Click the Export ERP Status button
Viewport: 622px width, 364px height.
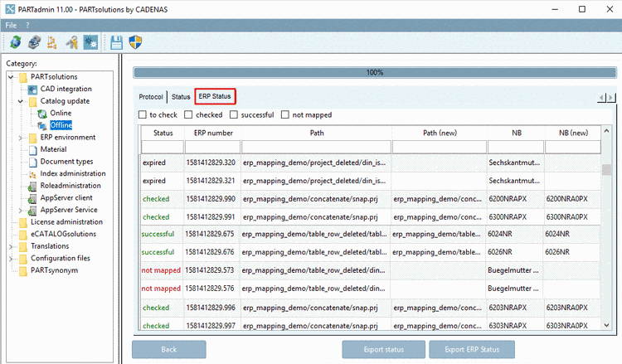point(472,349)
